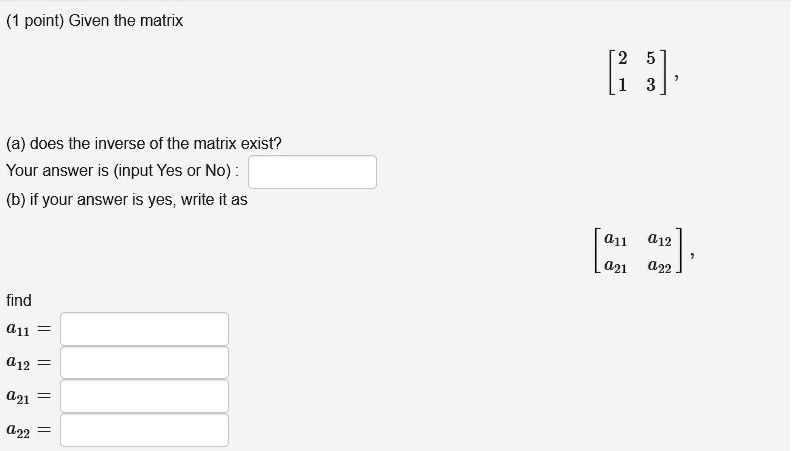Click the a22 entry in the symbolic matrix
Viewport: 794px width, 451px height.
659,266
